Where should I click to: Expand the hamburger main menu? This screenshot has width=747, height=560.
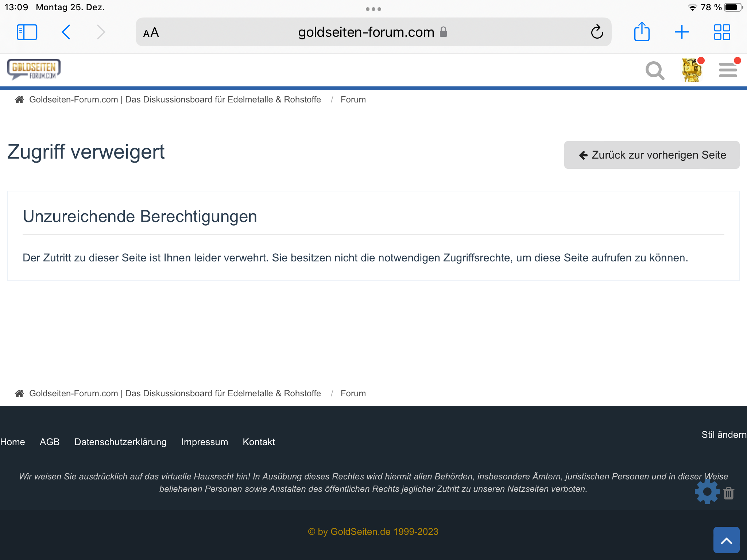coord(728,70)
